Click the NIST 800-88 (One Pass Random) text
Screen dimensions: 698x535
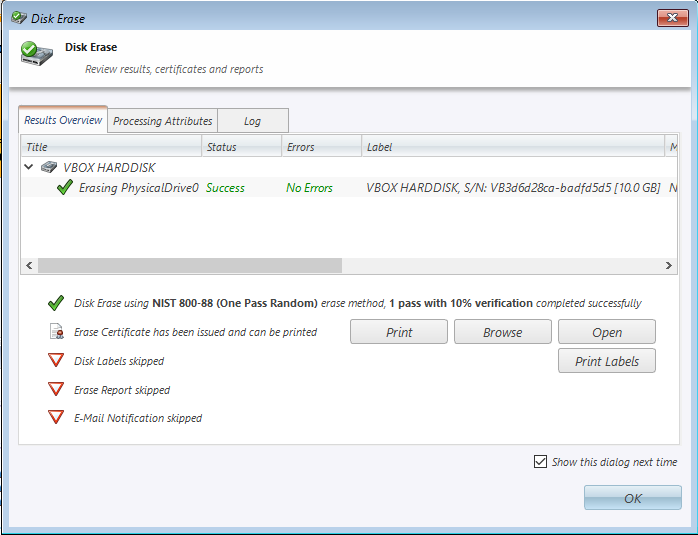[235, 303]
